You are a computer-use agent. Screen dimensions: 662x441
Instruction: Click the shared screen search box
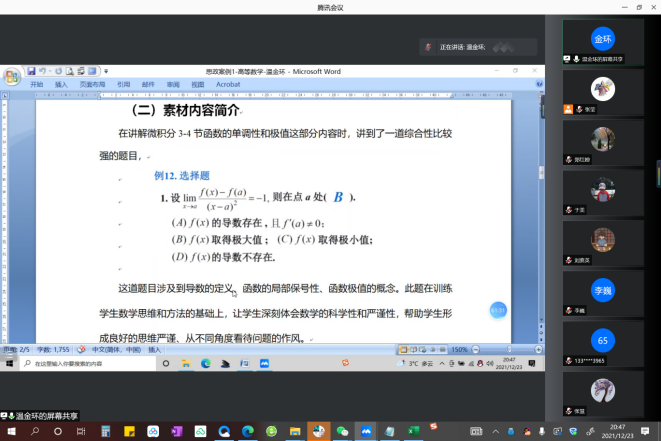tap(78, 364)
